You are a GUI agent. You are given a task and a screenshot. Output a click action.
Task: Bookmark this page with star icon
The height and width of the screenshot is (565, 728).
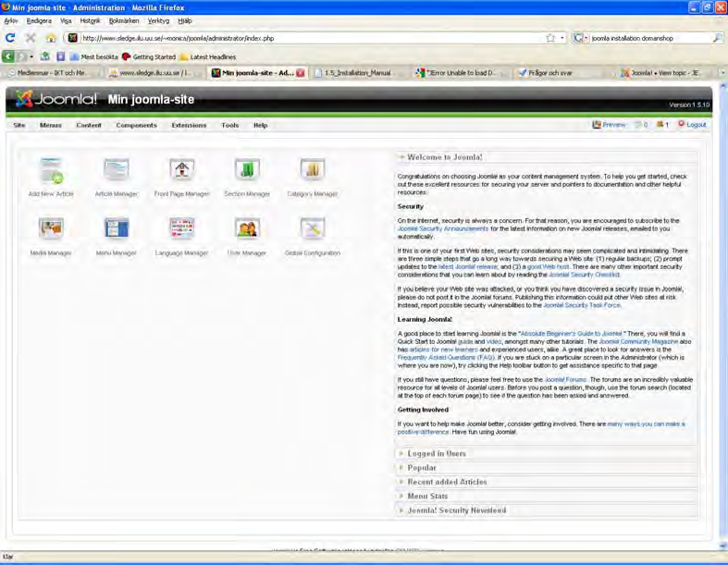(550, 38)
